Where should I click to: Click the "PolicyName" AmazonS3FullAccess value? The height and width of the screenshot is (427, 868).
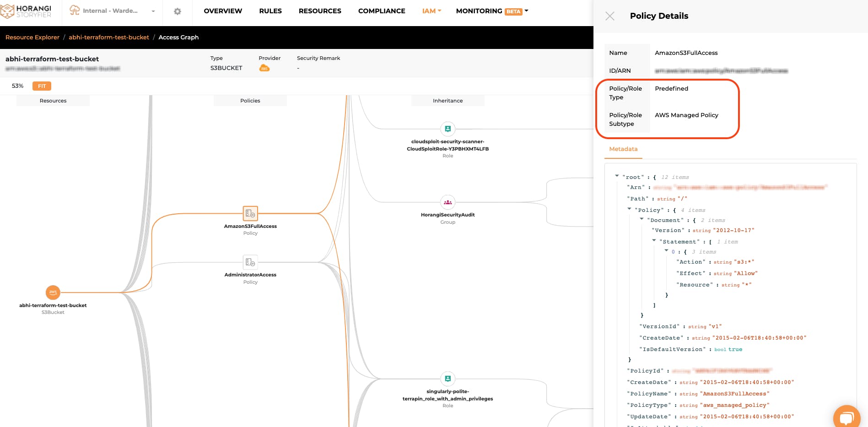pos(734,394)
